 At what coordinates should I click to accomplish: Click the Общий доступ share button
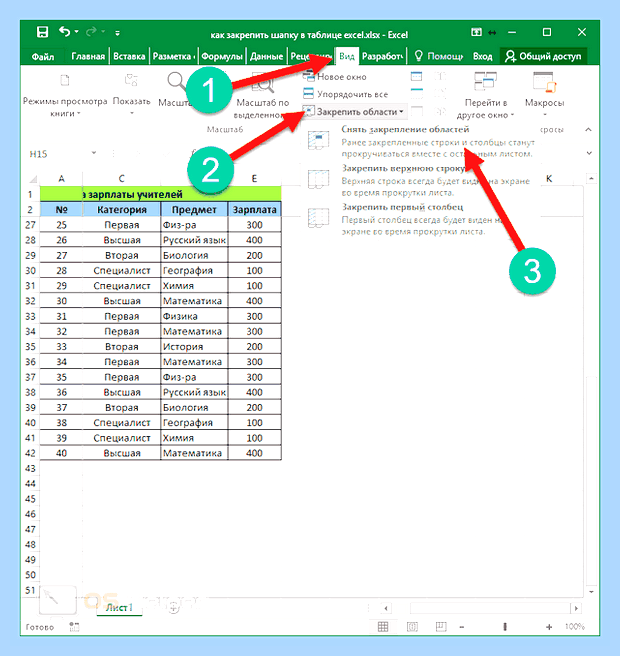click(543, 56)
